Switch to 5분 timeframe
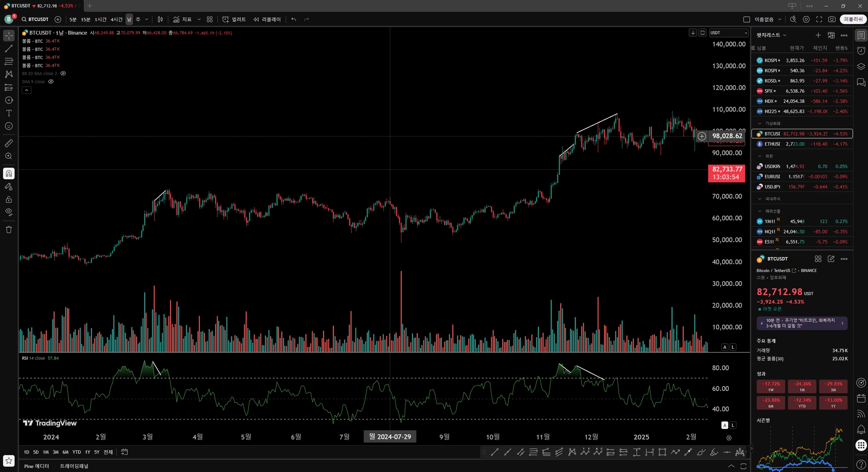The height and width of the screenshot is (472, 868). (73, 19)
